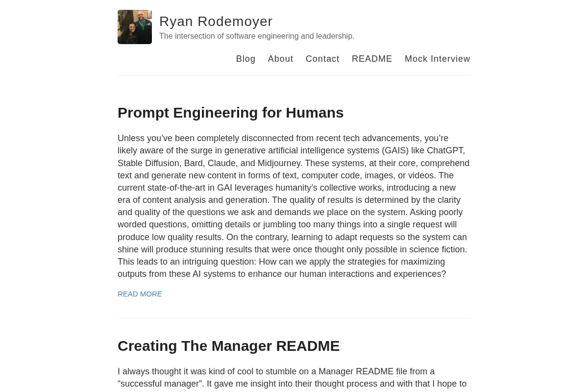Click the divider line below the navigation
This screenshot has width=588, height=392.
[x=294, y=75]
